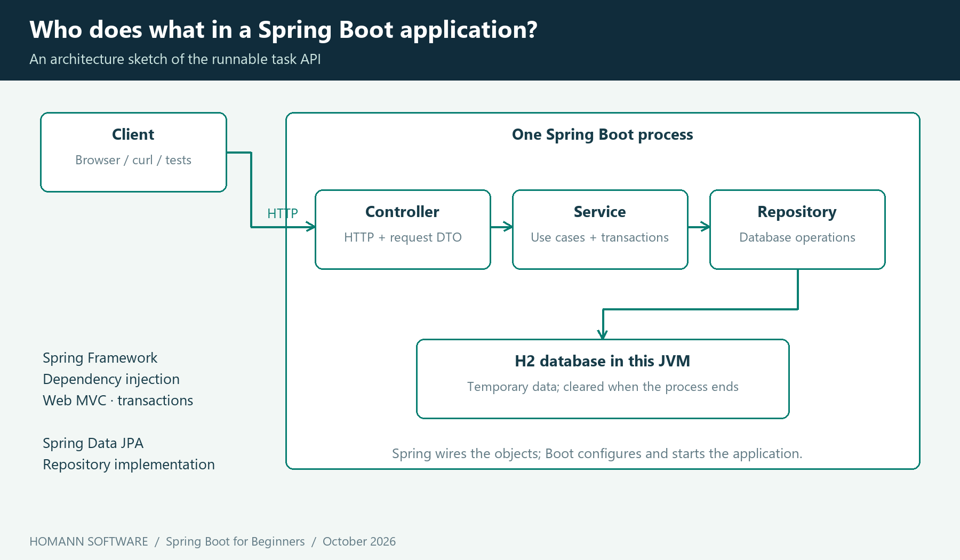Select the sentence 'Spring wires the objects; Boot configures...'
Screen dimensions: 960x560
click(597, 453)
